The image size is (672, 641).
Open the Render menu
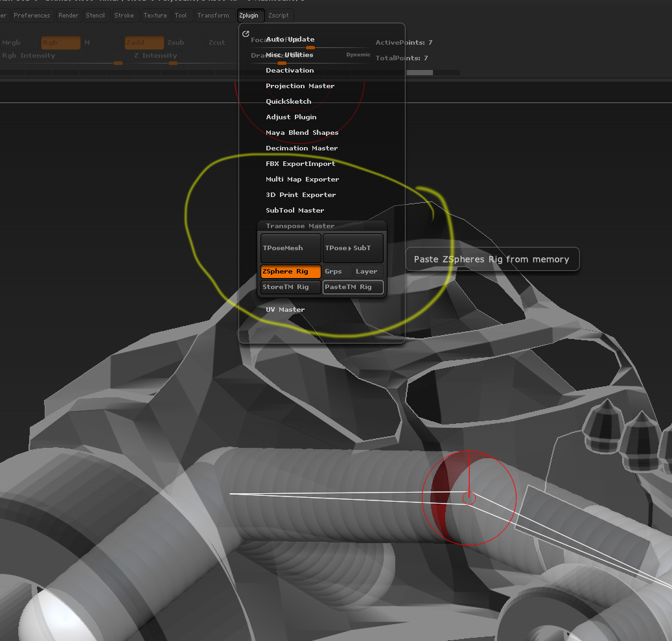(68, 16)
